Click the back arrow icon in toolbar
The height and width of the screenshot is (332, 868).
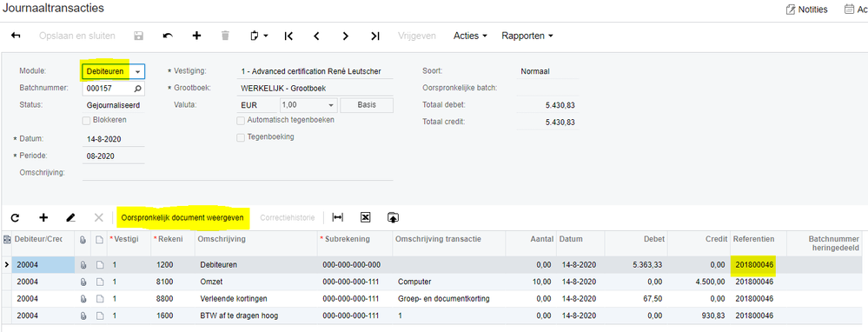point(16,36)
